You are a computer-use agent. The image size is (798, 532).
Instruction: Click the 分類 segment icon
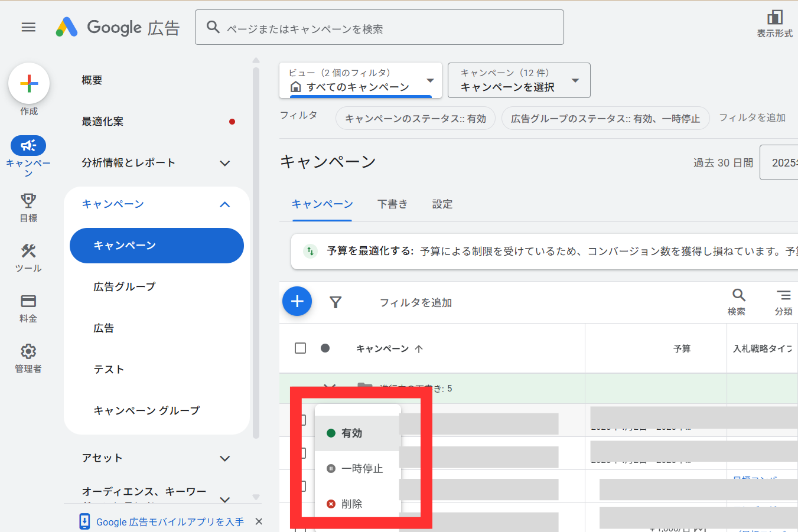[783, 295]
